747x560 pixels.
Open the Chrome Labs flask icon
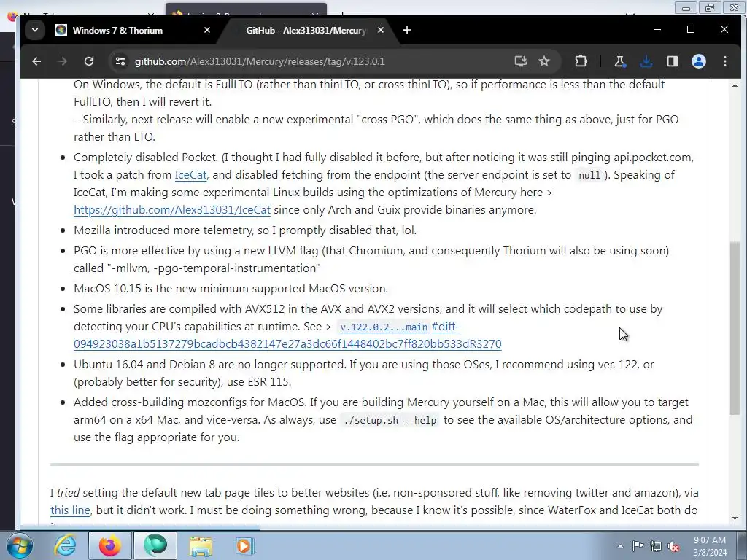click(x=620, y=61)
